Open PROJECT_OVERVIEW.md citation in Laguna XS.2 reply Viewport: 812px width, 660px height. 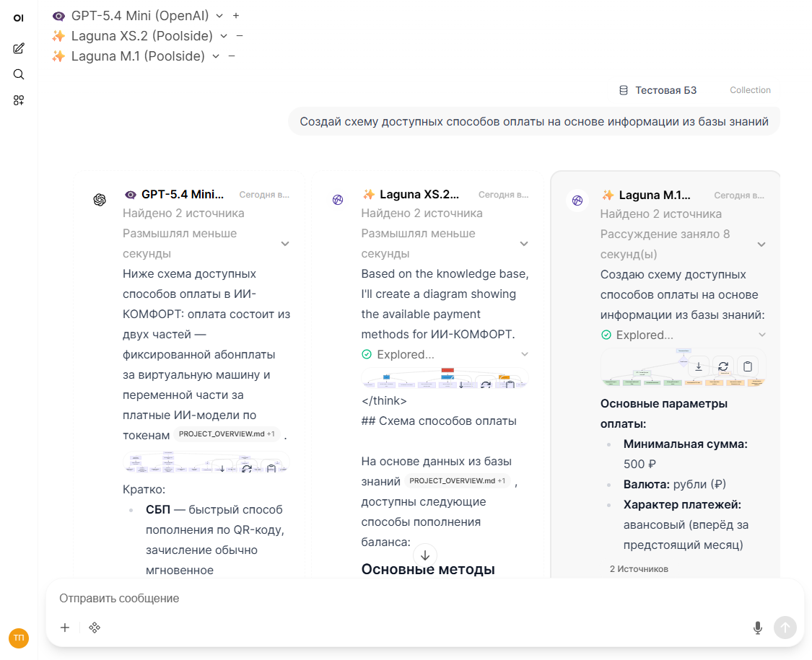[458, 481]
